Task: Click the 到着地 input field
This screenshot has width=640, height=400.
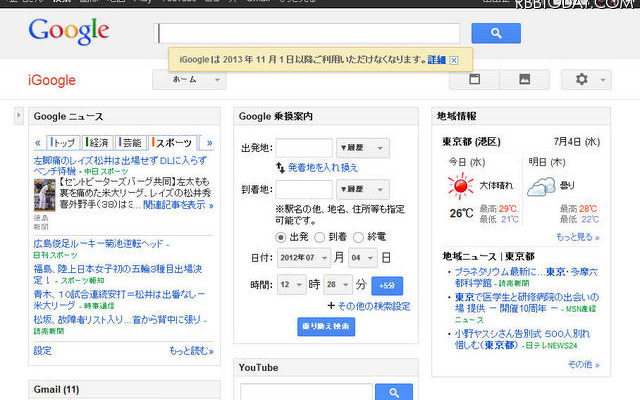Action: (x=304, y=189)
